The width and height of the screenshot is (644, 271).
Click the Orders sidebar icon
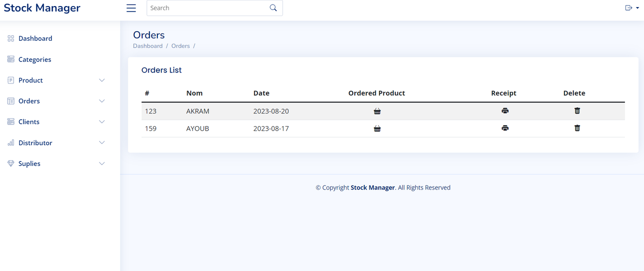tap(11, 101)
